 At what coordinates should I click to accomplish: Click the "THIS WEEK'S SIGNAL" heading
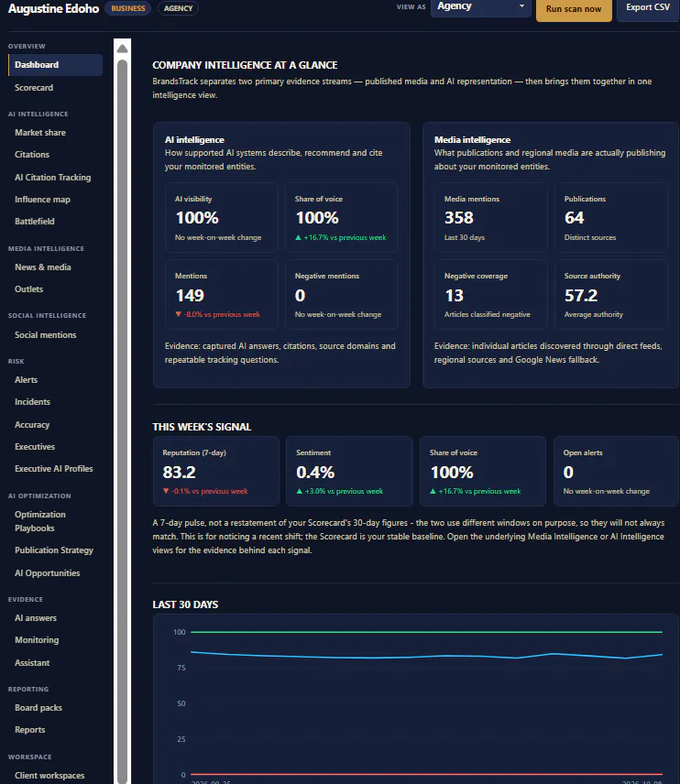click(x=202, y=427)
